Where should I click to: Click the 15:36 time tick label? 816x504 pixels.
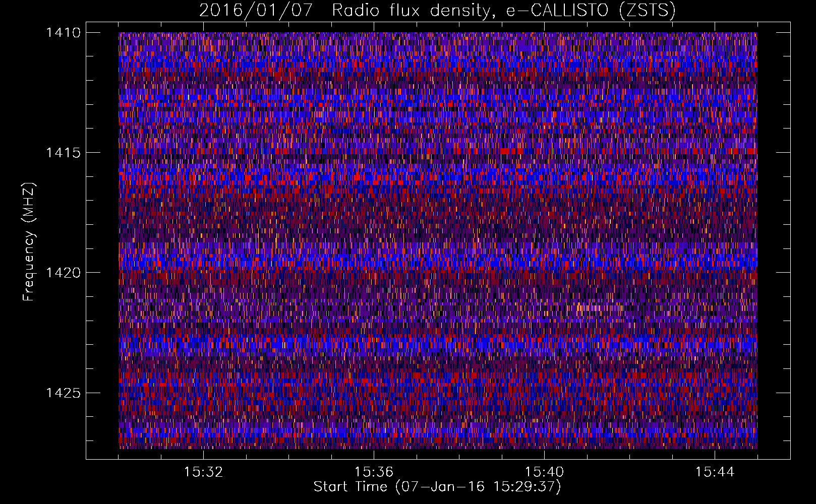click(374, 472)
